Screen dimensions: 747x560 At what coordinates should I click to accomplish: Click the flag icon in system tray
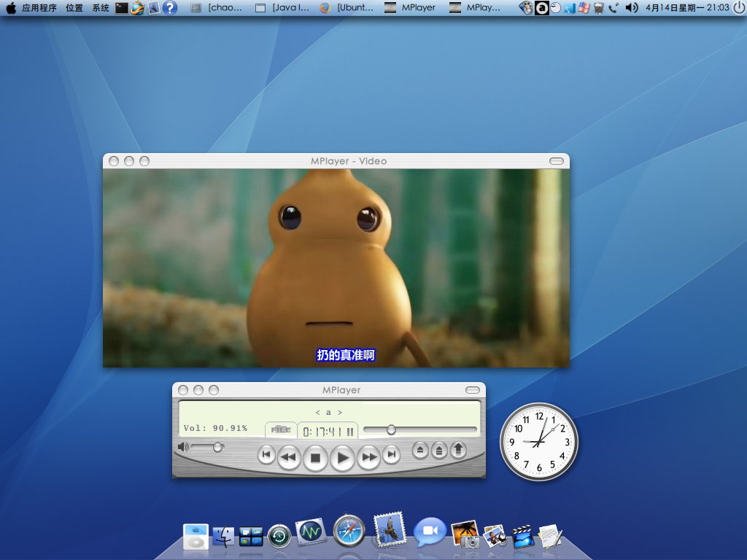click(584, 7)
